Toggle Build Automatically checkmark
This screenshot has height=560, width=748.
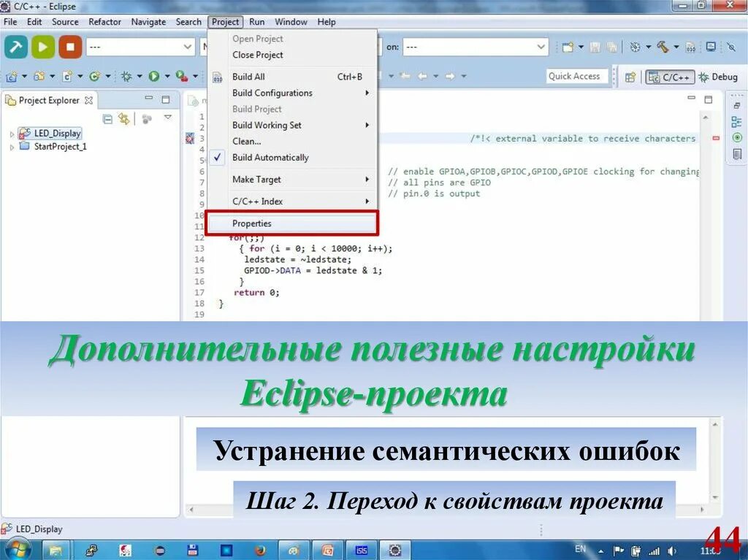(x=292, y=158)
